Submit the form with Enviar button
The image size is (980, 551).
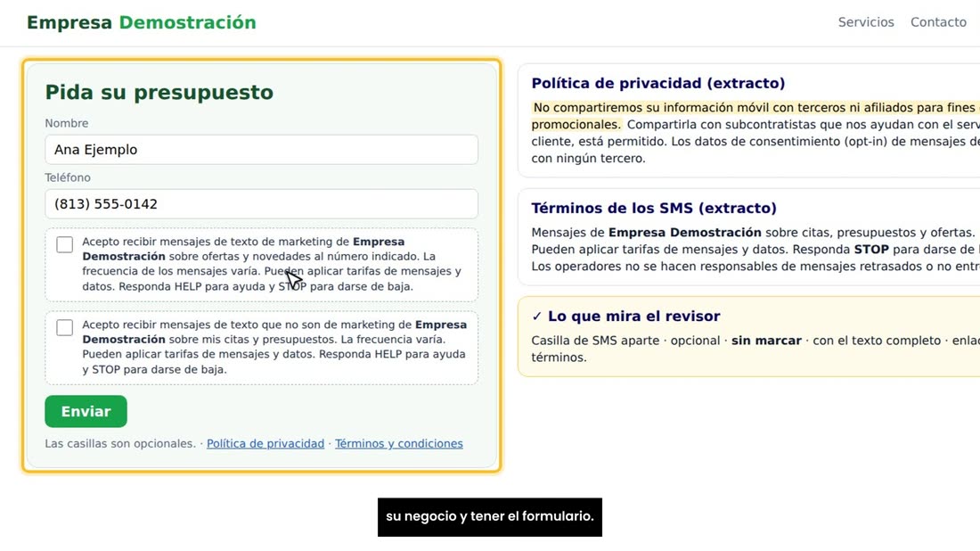(x=86, y=412)
